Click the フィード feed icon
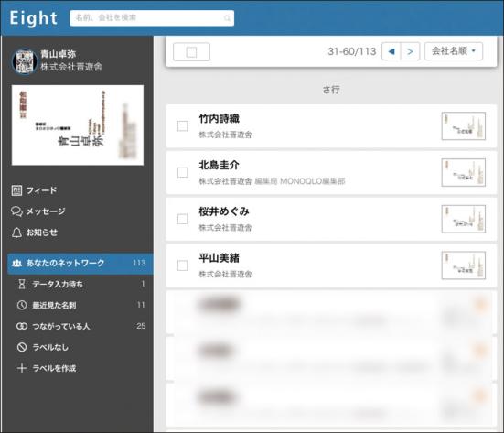 click(16, 190)
